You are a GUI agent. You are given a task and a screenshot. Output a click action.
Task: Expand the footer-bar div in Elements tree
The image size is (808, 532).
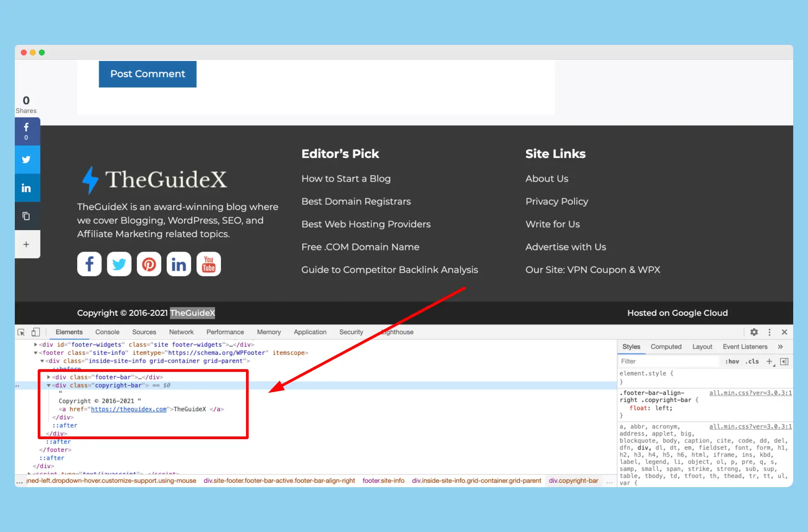[48, 377]
